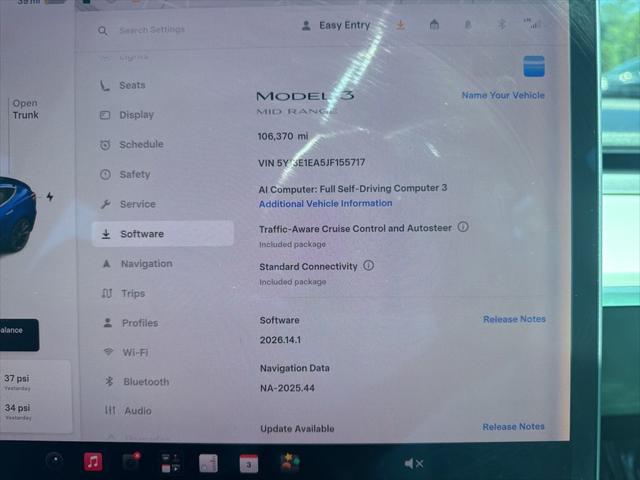The height and width of the screenshot is (480, 640).
Task: Tap the blue car image
Action: (16, 216)
